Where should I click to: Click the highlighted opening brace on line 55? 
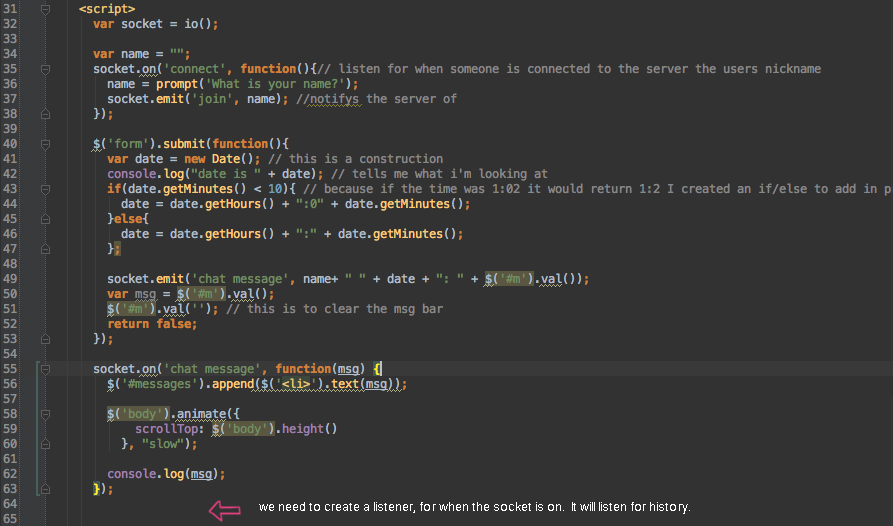pyautogui.click(x=377, y=369)
